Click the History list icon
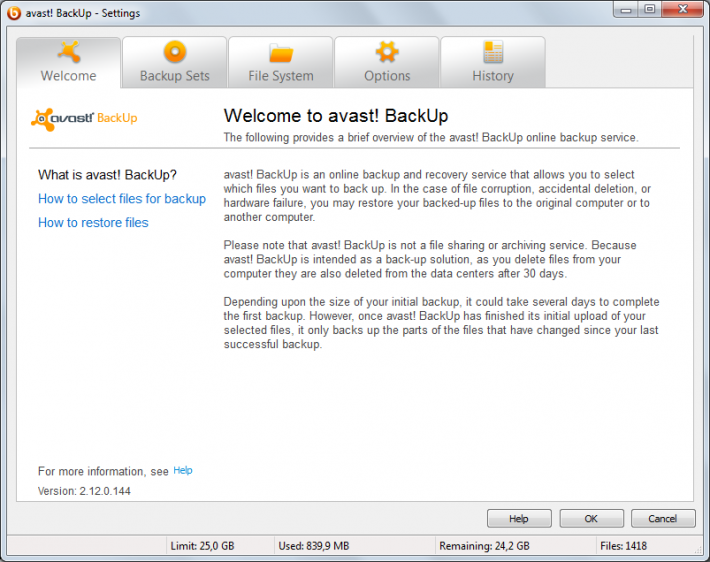 click(x=493, y=52)
